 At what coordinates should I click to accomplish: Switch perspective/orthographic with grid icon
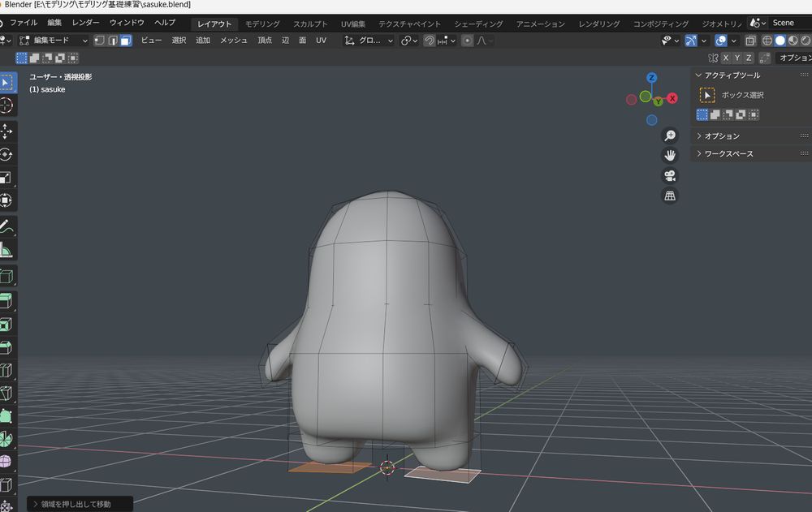[670, 196]
